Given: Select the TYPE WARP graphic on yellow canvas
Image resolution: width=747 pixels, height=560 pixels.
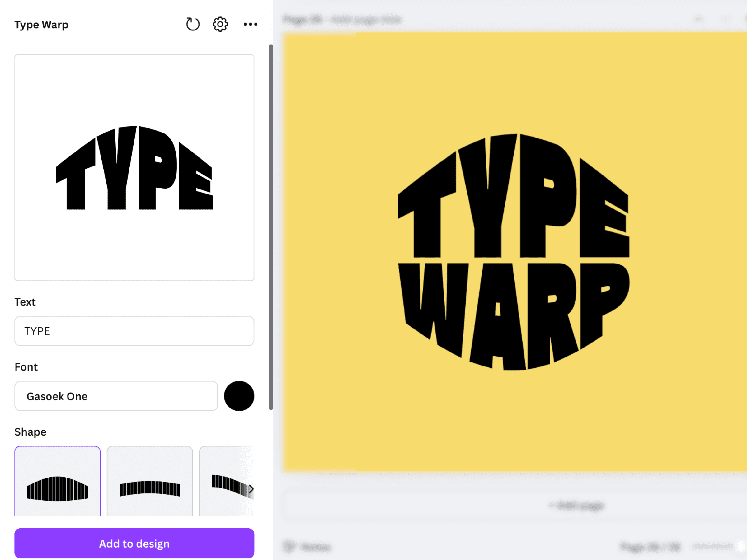Looking at the screenshot, I should click(513, 252).
